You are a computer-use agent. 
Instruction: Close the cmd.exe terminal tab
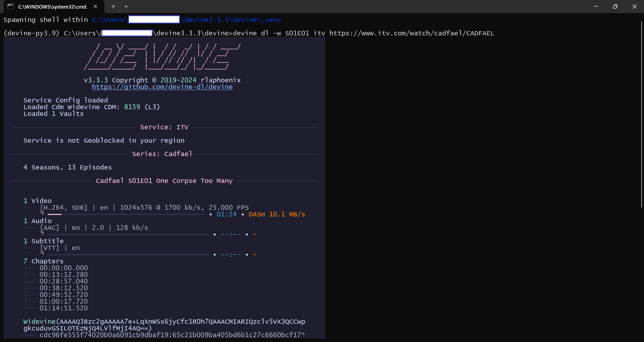click(95, 7)
